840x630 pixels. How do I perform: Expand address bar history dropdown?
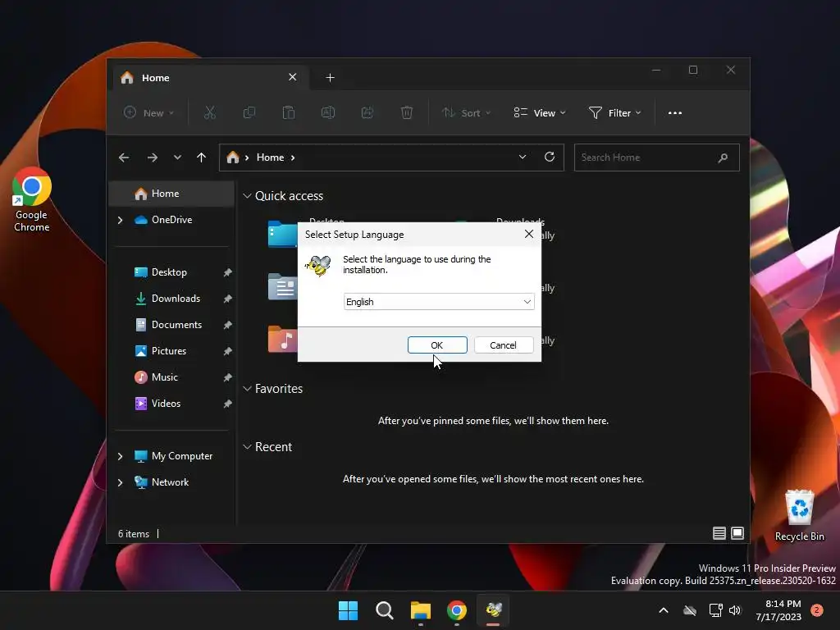(523, 157)
